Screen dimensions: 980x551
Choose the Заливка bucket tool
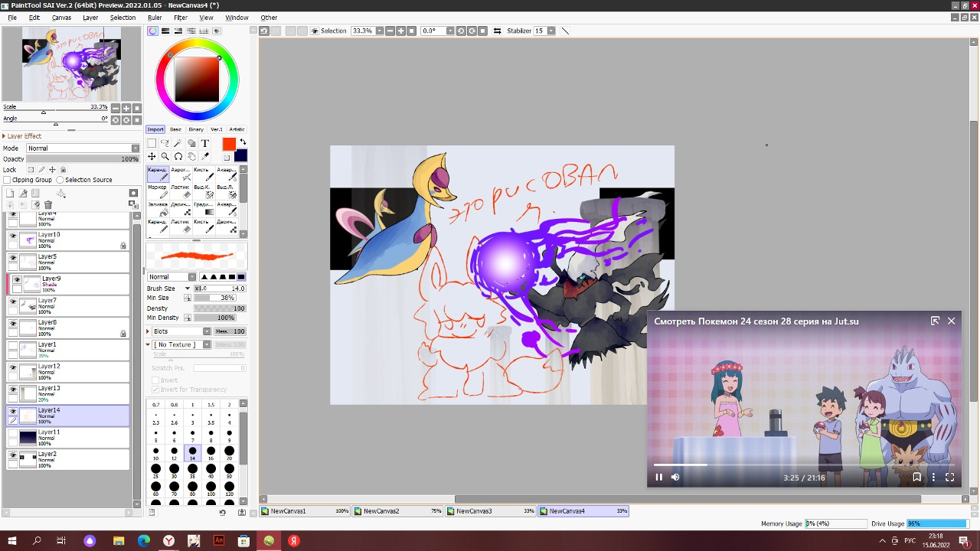click(158, 209)
